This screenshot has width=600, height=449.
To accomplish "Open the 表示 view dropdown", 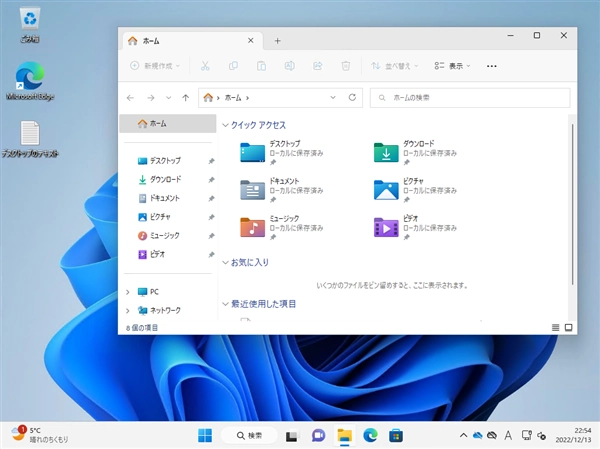I will [452, 66].
